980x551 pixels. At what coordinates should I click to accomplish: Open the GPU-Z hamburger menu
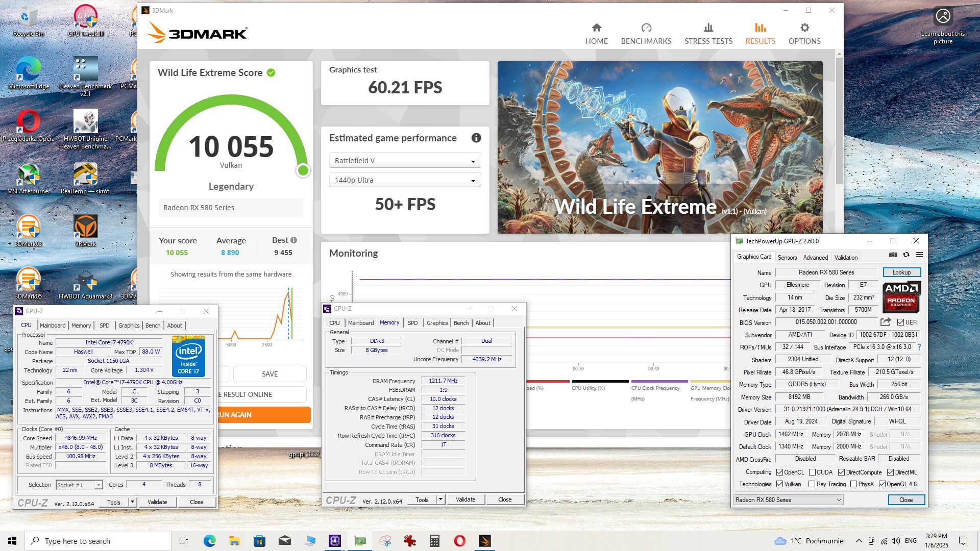point(919,255)
